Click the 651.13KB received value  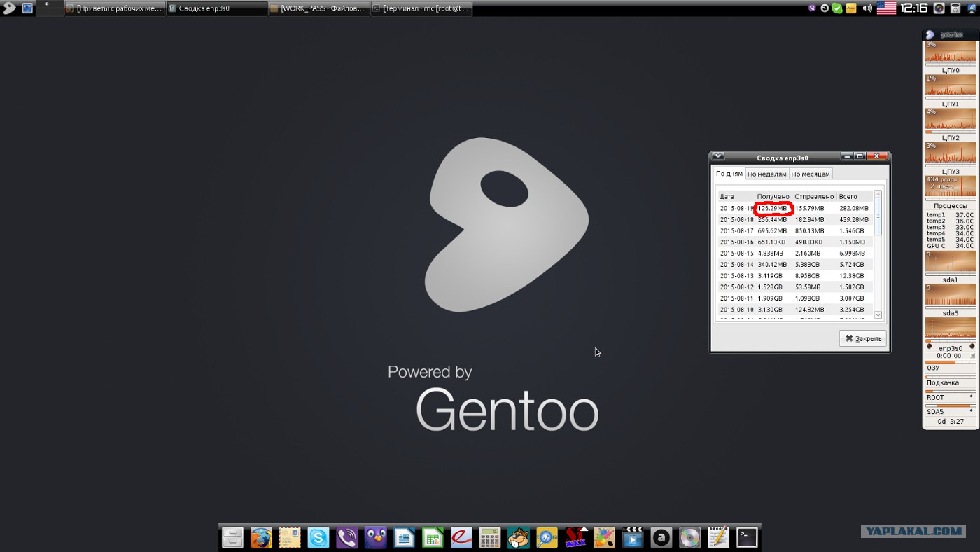773,242
